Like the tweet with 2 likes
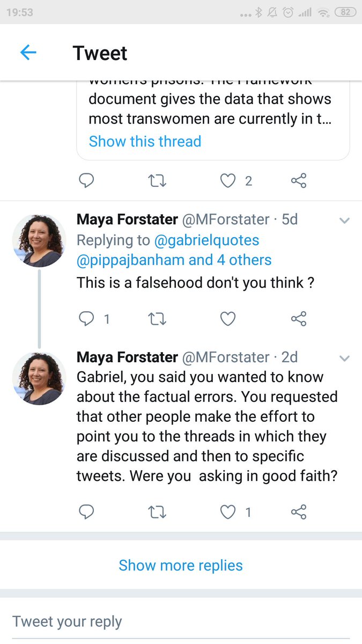 click(228, 181)
